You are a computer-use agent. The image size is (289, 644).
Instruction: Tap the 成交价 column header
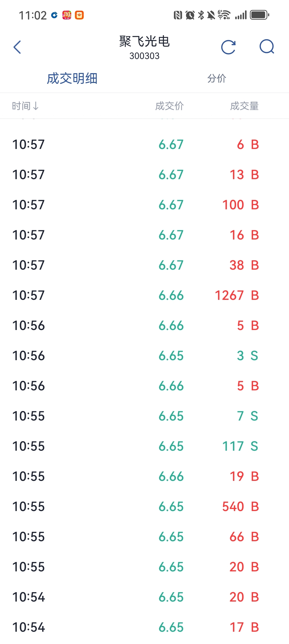[170, 106]
